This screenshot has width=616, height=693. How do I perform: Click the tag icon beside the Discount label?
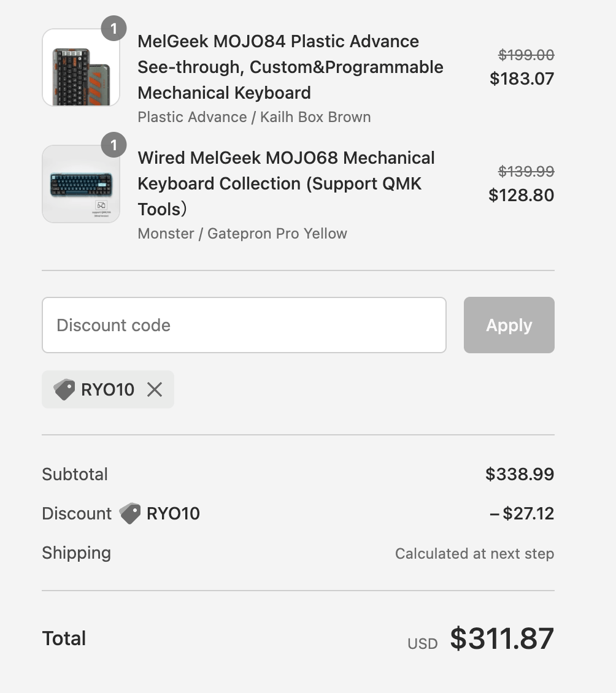[129, 513]
